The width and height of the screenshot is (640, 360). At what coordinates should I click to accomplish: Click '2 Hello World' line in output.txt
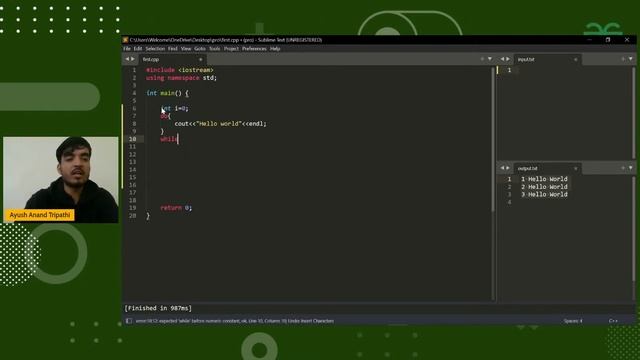coord(544,187)
